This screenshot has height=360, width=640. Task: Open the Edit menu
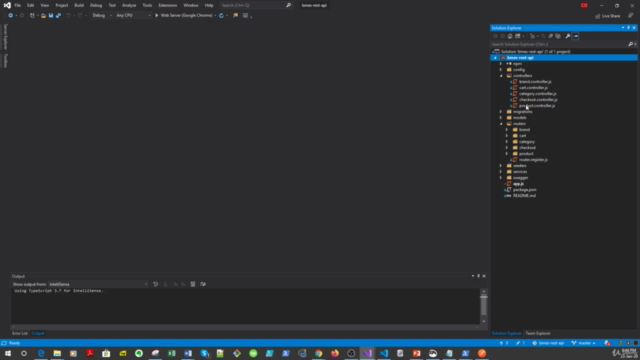[x=31, y=5]
